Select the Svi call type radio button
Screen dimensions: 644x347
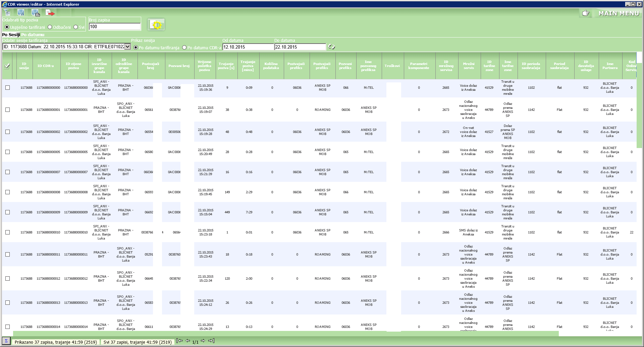point(75,27)
